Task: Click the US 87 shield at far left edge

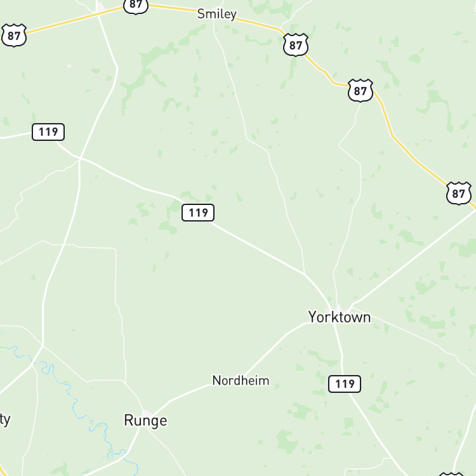Action: tap(14, 36)
